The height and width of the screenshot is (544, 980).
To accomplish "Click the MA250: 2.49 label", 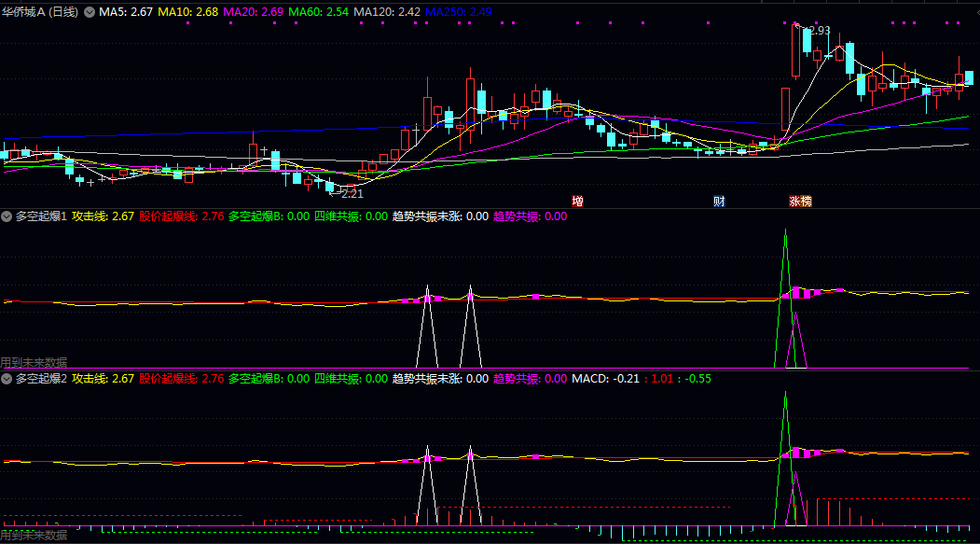I will point(458,12).
